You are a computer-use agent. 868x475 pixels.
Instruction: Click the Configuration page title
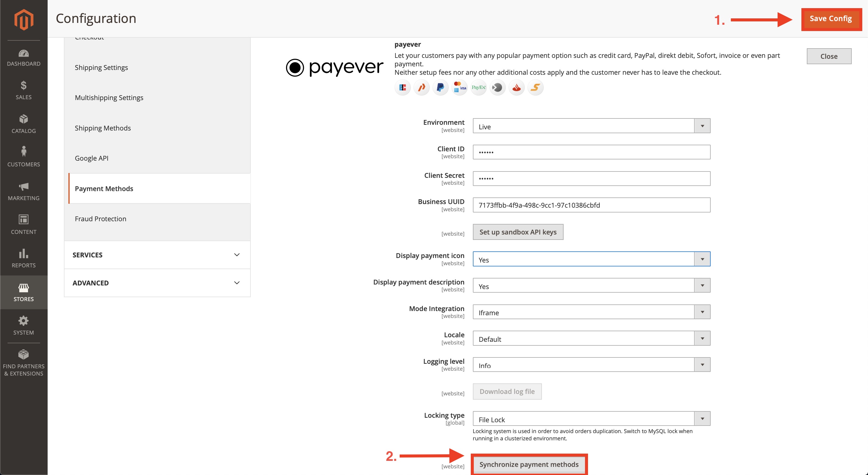[96, 18]
